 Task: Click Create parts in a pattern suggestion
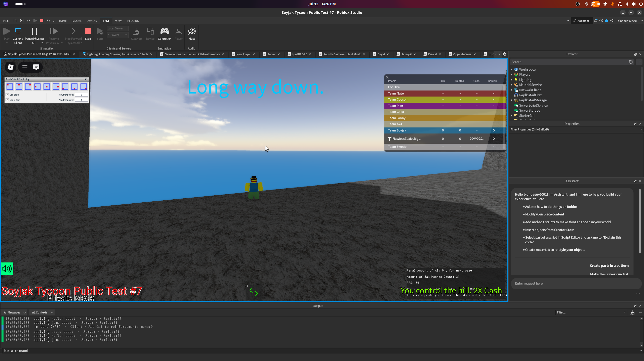pos(609,265)
